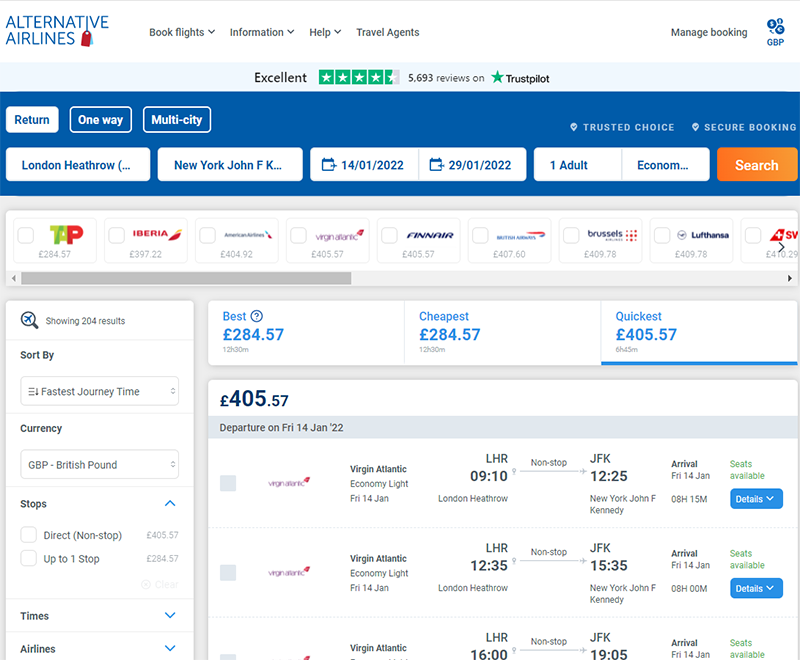This screenshot has height=660, width=800.
Task: Click the American Airlines logo
Action: [x=248, y=235]
